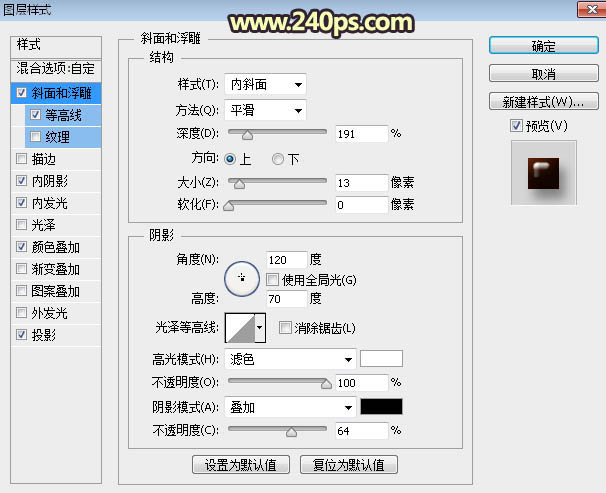Select 混合选项:自定 in styles list

[x=56, y=70]
